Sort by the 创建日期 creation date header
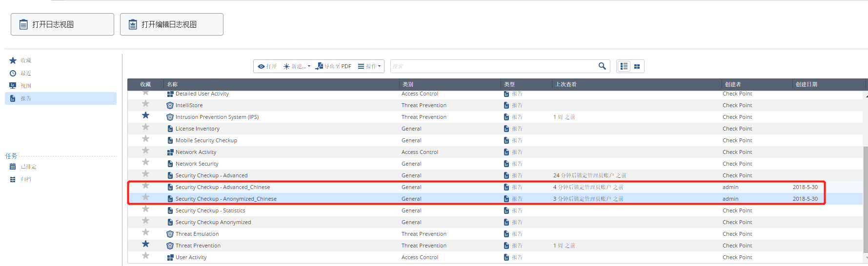The image size is (868, 266). (806, 84)
